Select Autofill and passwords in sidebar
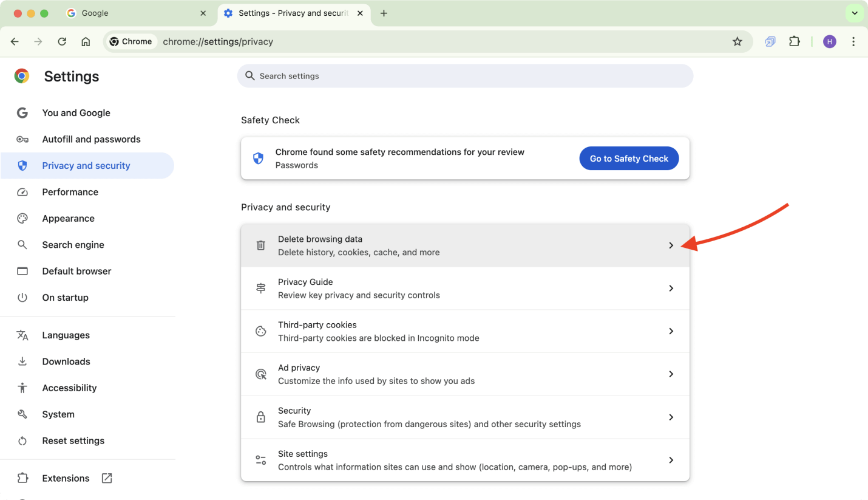The width and height of the screenshot is (868, 500). tap(91, 139)
